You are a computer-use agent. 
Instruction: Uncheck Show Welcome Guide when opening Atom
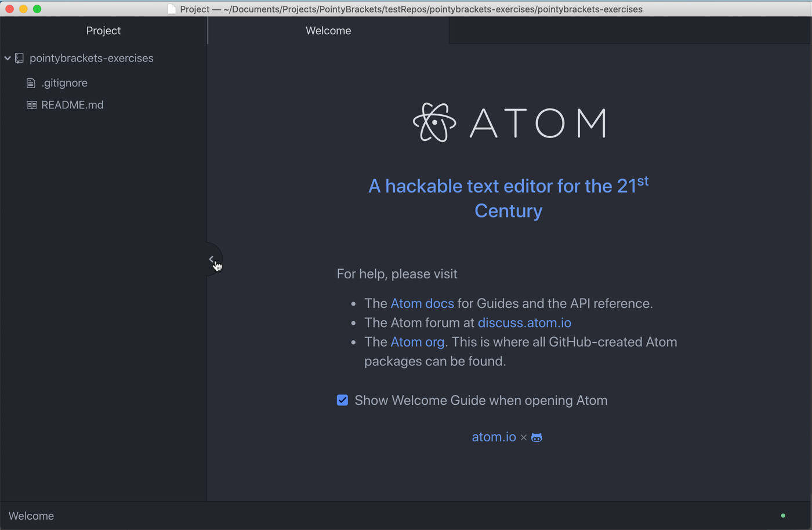point(342,400)
